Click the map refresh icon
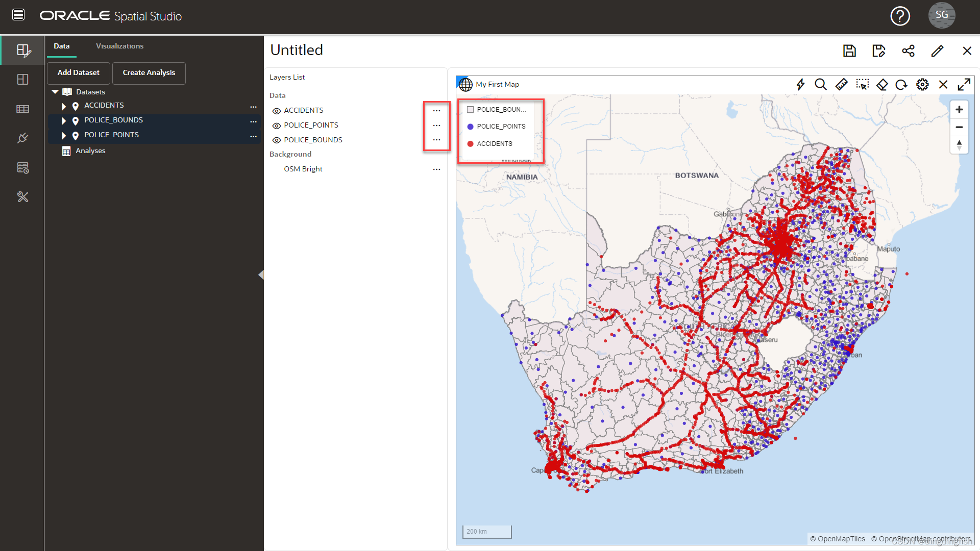The height and width of the screenshot is (551, 980). (x=901, y=85)
